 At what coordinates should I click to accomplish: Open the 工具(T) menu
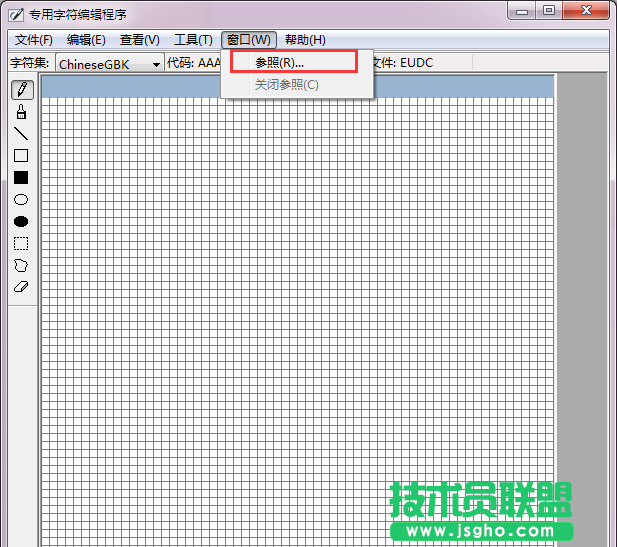click(193, 40)
